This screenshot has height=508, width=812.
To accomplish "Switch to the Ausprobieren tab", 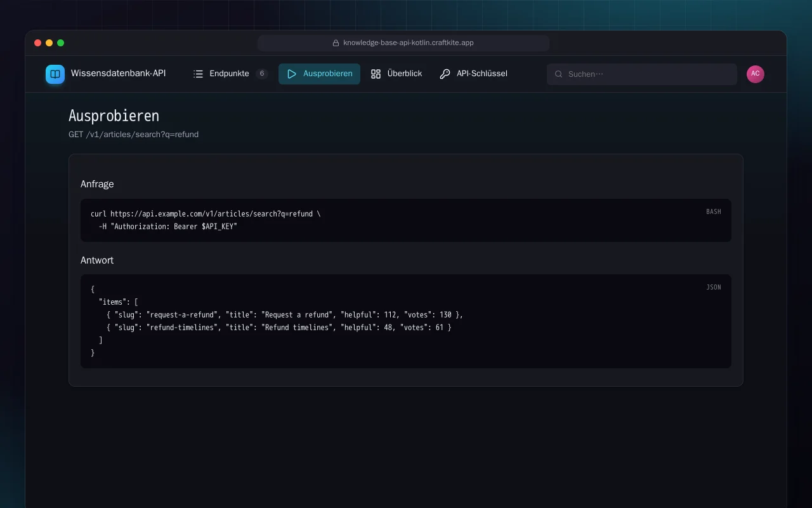I will pos(319,74).
